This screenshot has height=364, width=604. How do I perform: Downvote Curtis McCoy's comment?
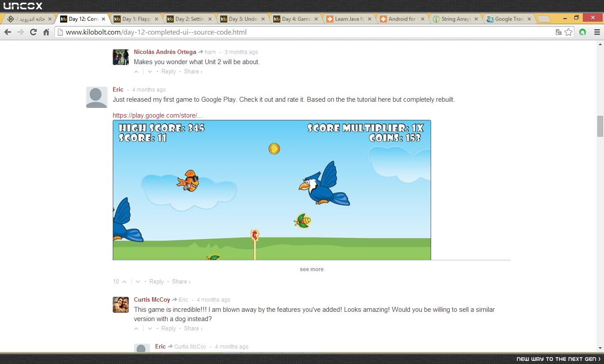[150, 329]
